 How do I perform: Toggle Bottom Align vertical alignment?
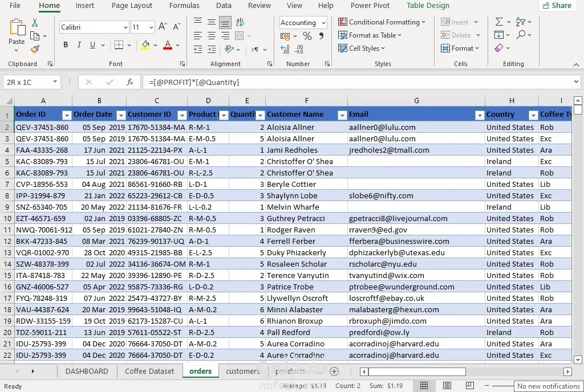click(225, 23)
